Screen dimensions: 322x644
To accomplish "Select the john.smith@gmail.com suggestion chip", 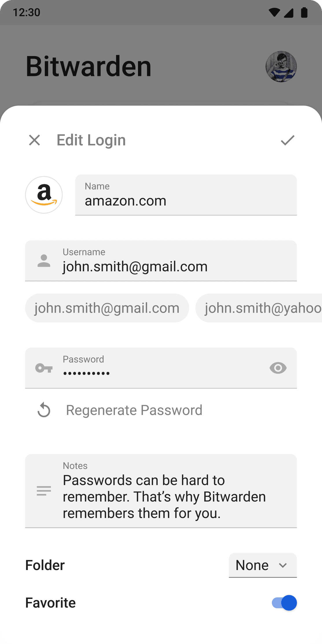I will pyautogui.click(x=107, y=308).
